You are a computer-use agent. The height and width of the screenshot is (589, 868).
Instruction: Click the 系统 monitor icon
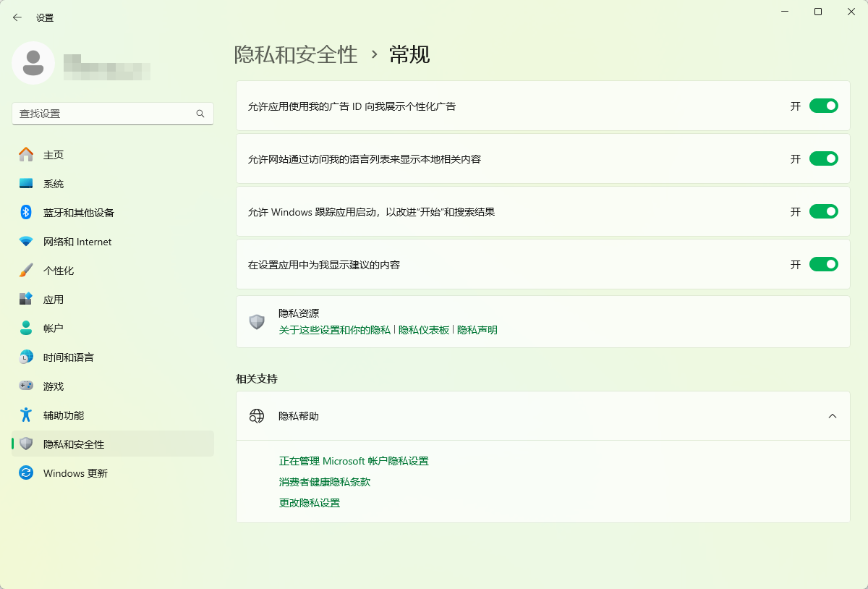(26, 184)
